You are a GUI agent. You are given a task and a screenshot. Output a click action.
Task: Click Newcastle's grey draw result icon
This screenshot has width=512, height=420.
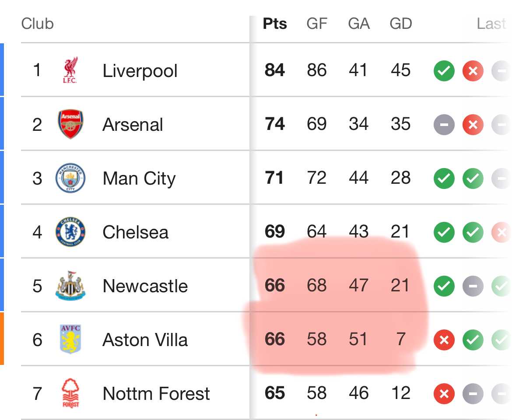tap(473, 286)
